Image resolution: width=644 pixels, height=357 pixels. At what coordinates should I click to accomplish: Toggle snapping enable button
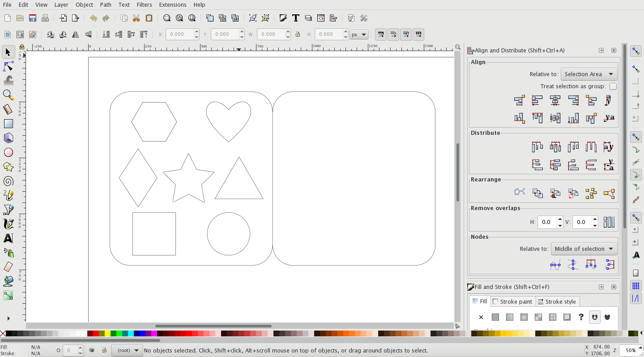(635, 52)
